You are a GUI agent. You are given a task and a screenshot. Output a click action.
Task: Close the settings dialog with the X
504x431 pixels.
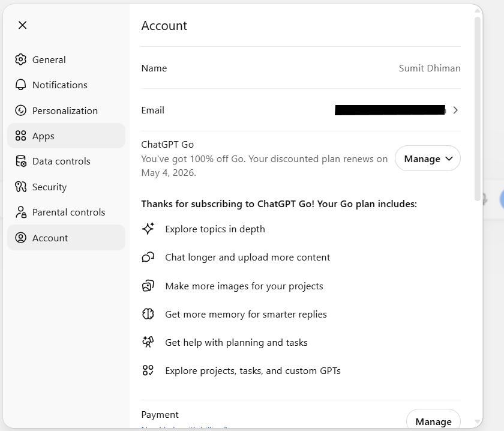point(23,25)
